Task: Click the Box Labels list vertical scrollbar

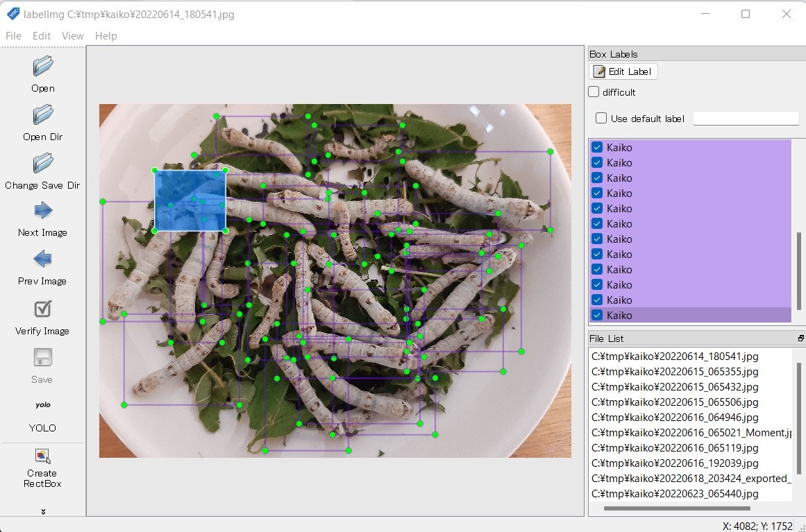Action: (799, 271)
